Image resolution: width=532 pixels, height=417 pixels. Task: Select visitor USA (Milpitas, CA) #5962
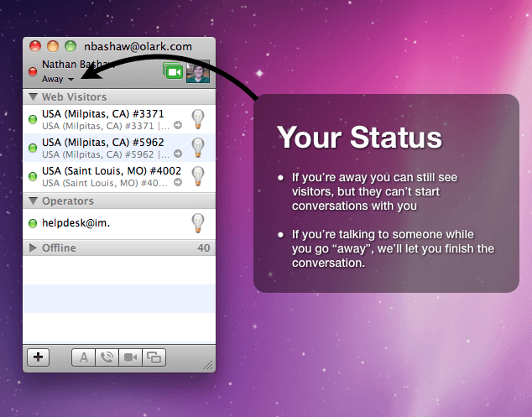(102, 143)
